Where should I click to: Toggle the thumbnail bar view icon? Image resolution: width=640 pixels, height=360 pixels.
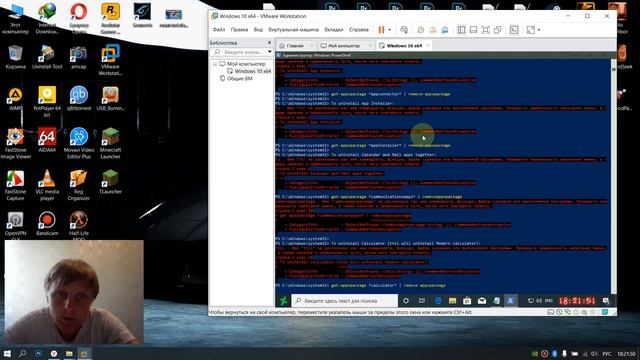pyautogui.click(x=473, y=30)
